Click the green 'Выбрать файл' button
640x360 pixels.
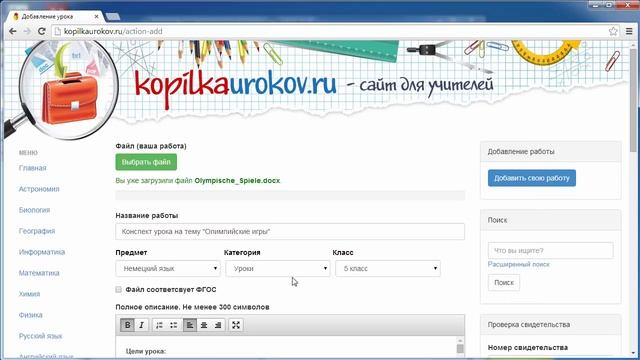[x=146, y=162]
